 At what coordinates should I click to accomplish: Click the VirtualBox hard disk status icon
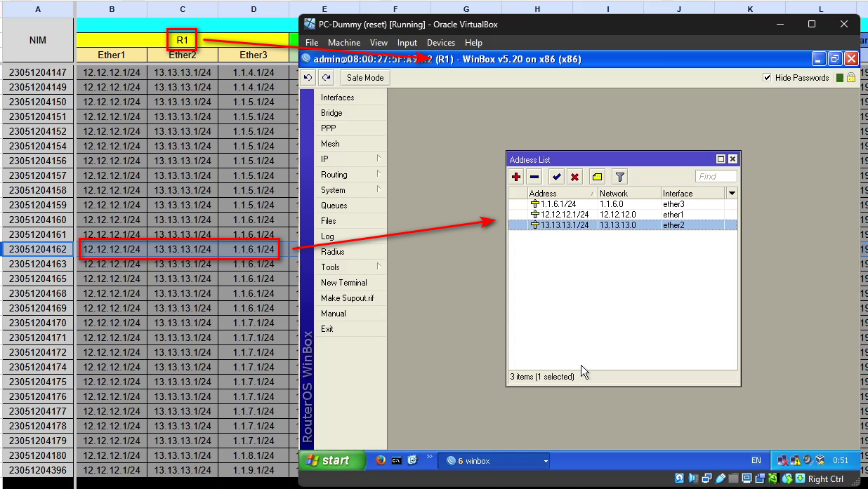point(680,478)
